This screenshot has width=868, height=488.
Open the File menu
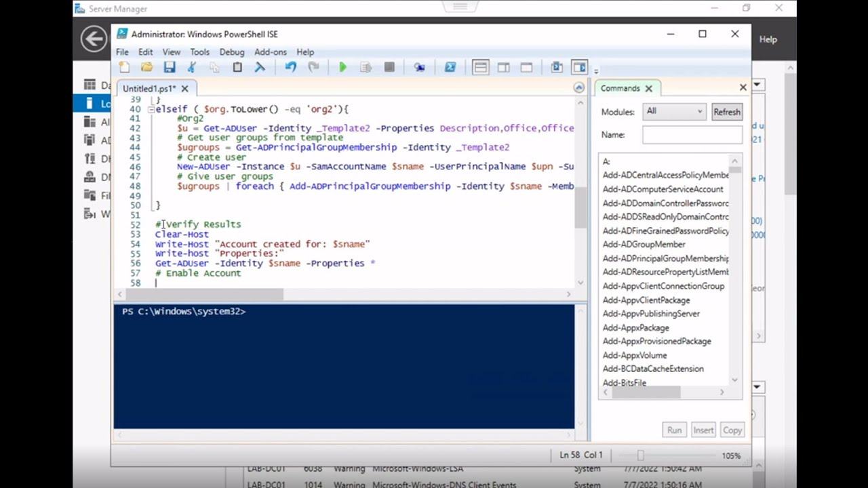click(122, 52)
